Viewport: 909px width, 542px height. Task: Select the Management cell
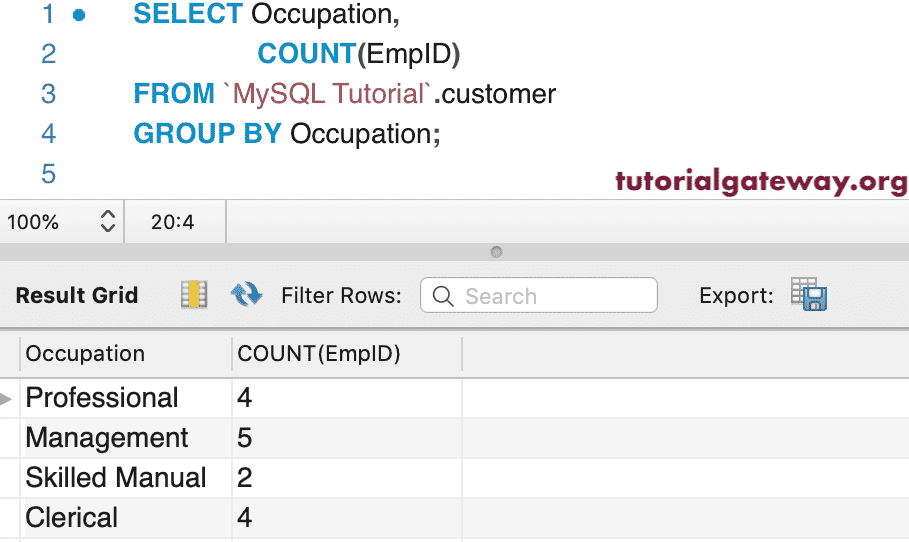click(126, 438)
